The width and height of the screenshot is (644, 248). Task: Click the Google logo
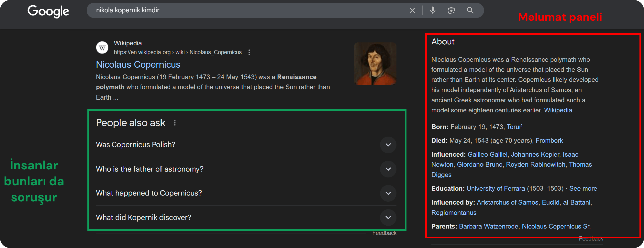point(48,11)
